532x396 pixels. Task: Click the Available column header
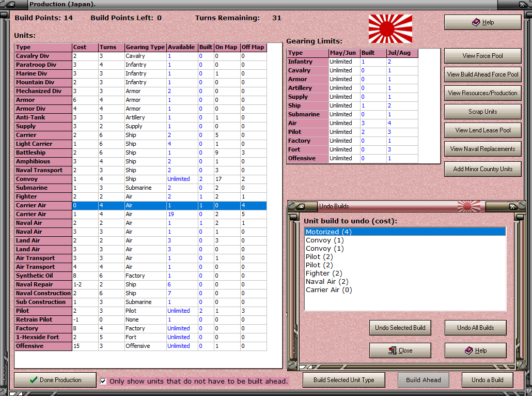(x=182, y=47)
